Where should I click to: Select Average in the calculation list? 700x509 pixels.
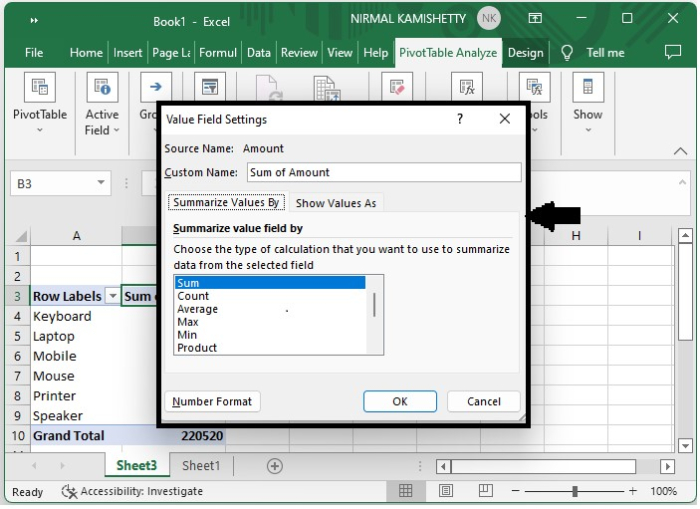pyautogui.click(x=270, y=309)
